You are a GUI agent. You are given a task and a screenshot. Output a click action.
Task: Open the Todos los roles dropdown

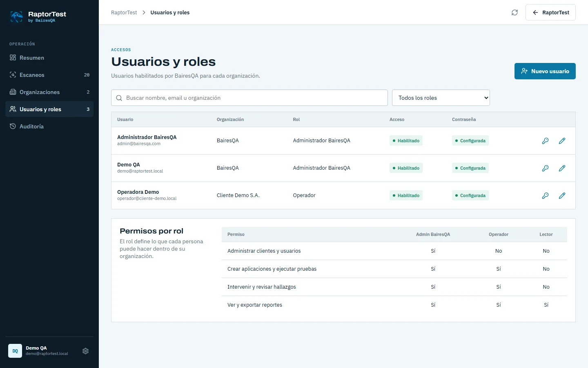(441, 98)
